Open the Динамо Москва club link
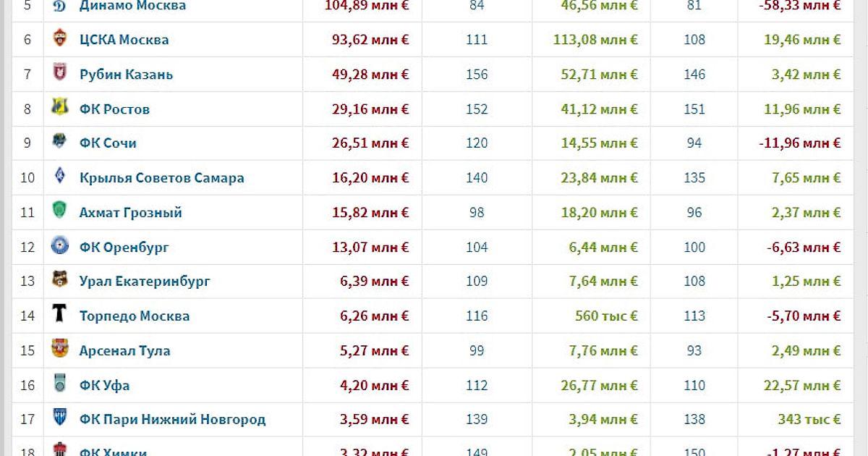This screenshot has width=868, height=456. [132, 6]
